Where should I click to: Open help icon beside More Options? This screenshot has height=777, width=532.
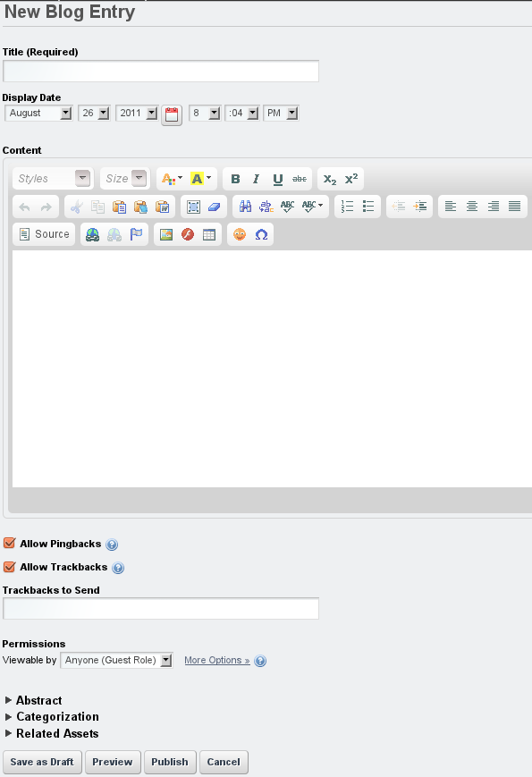260,661
